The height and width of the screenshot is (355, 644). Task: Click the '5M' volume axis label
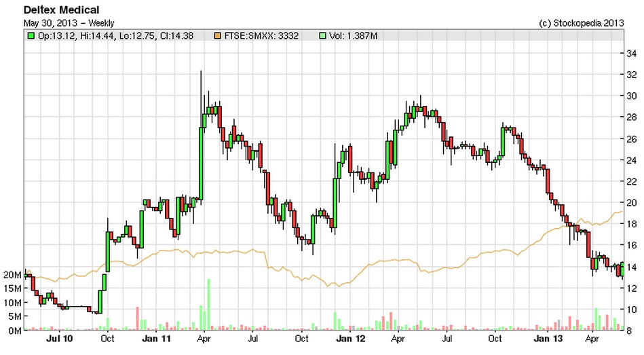14,317
